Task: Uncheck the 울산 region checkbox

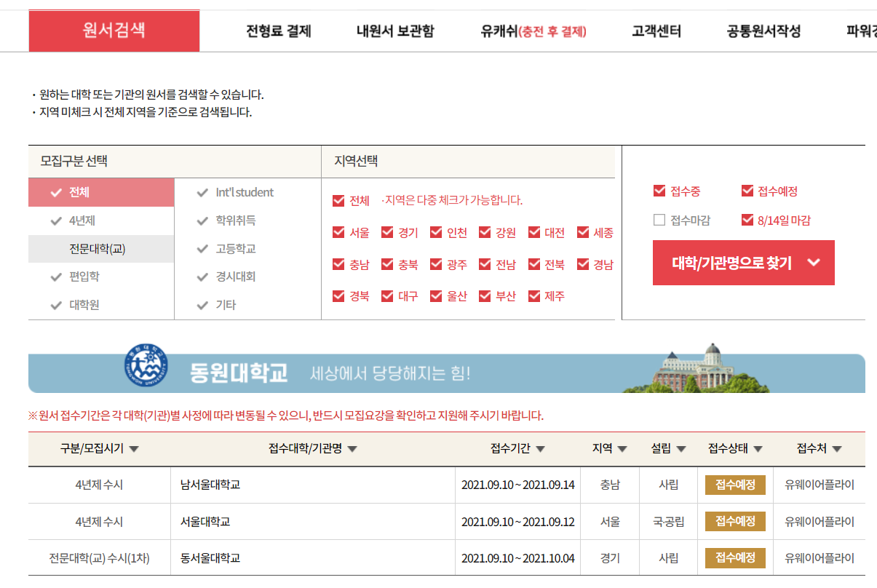Action: click(436, 296)
